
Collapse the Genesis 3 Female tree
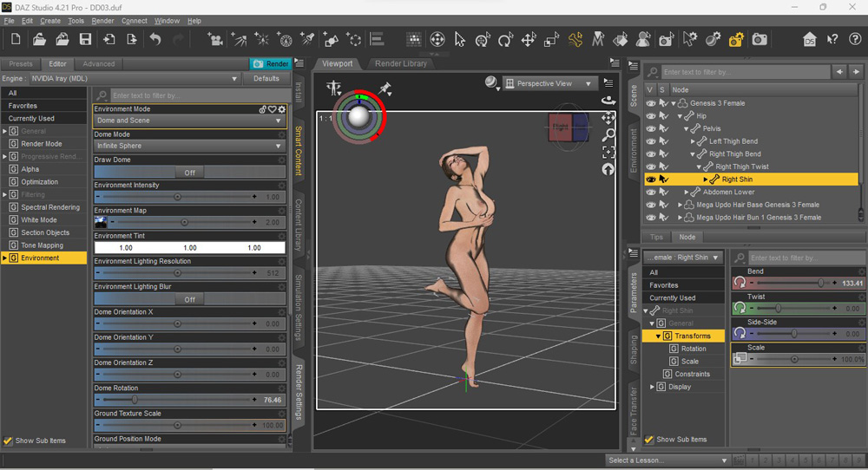[674, 103]
